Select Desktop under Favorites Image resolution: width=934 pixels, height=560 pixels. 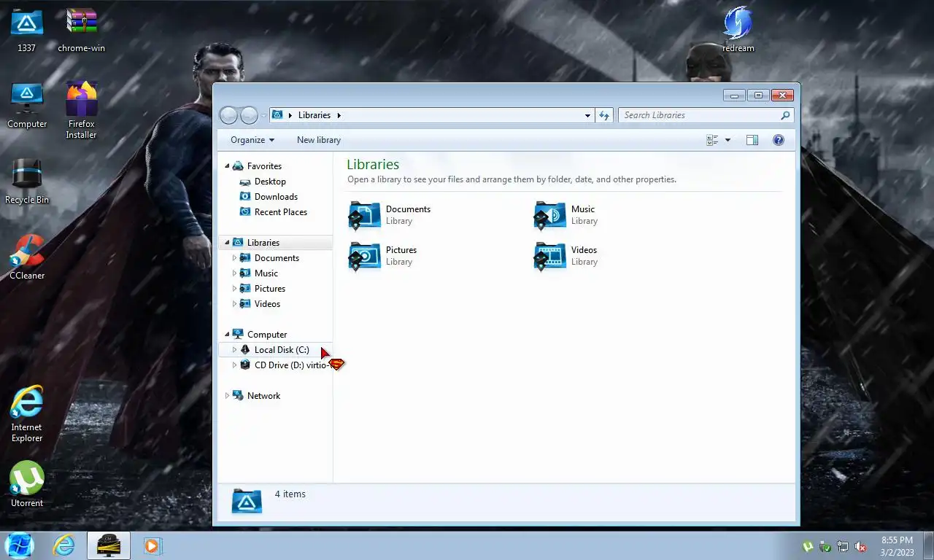270,182
